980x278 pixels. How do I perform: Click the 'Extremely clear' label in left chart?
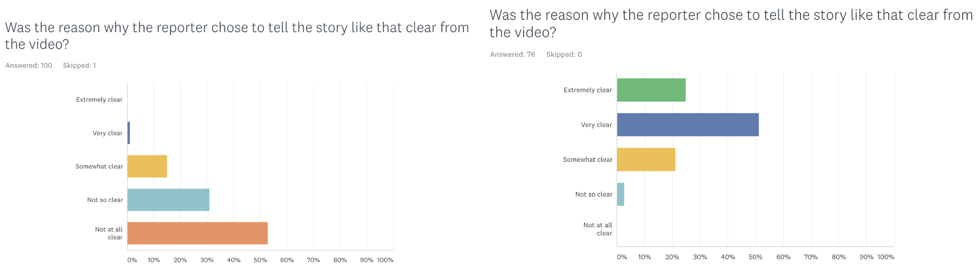(99, 99)
